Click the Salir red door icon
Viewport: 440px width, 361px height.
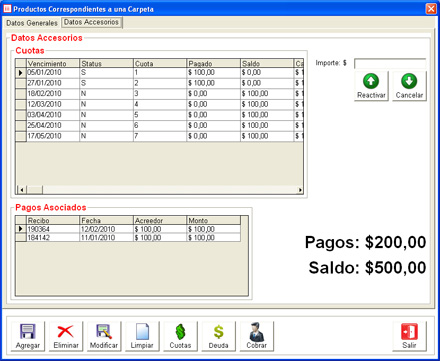click(409, 332)
